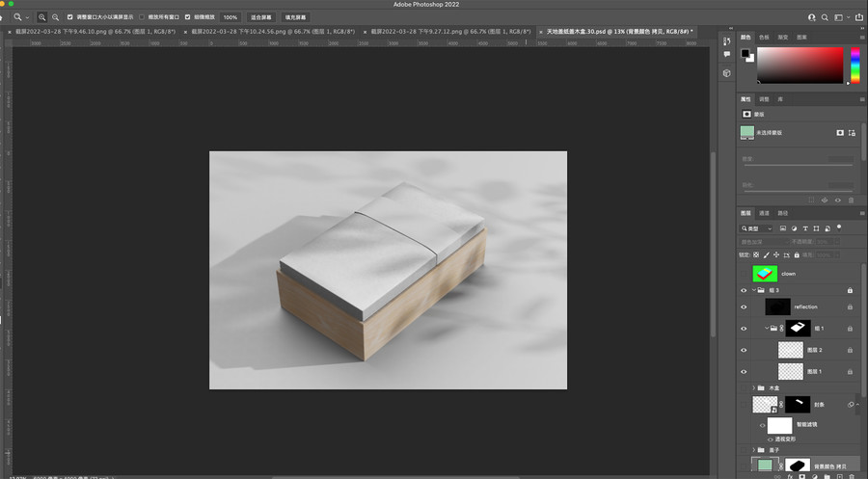Viewport: 868px width, 479px height.
Task: Select the Zoom Out mode icon
Action: (55, 17)
